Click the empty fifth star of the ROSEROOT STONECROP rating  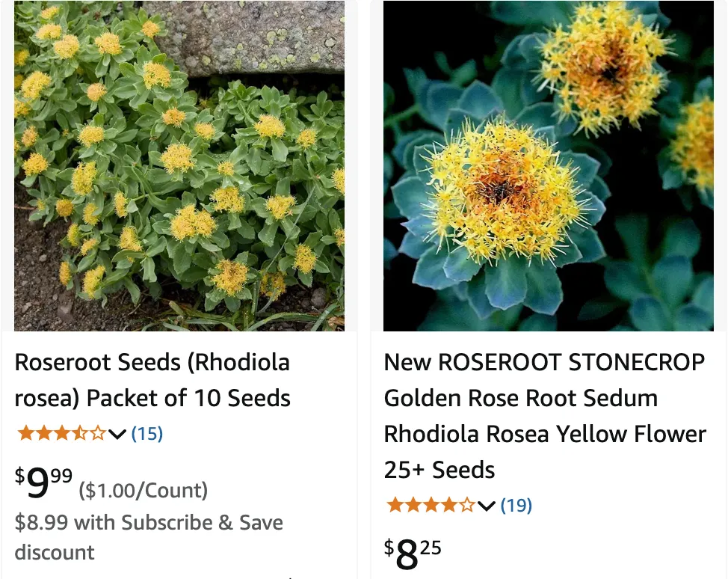467,505
